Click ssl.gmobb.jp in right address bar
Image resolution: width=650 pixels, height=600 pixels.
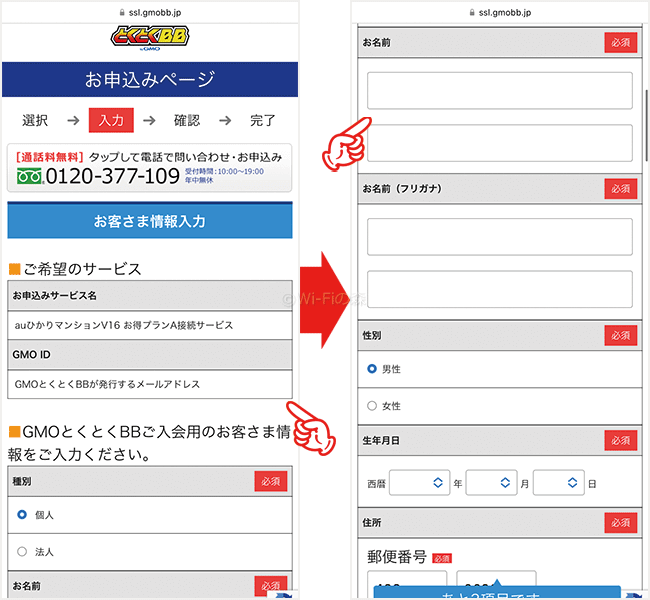505,13
